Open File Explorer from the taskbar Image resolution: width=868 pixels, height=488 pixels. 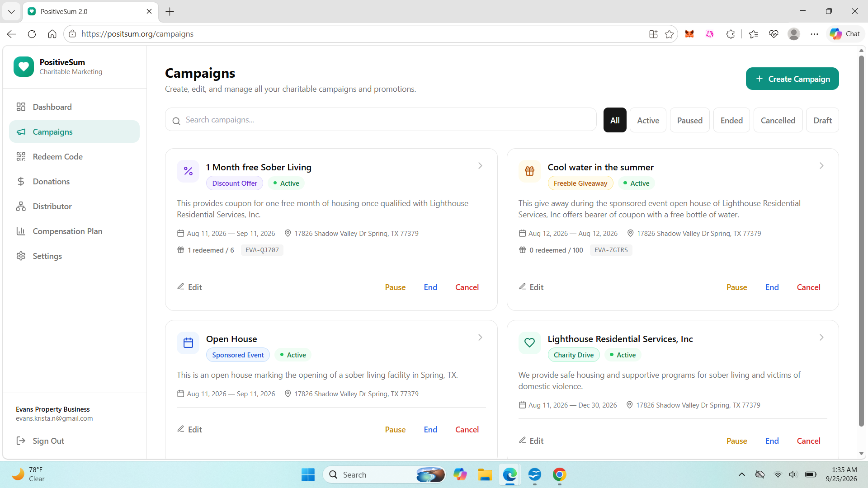[x=485, y=475]
